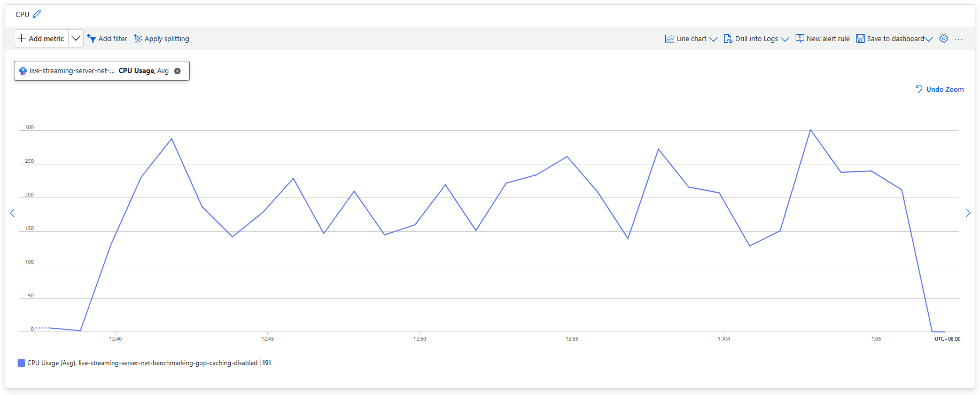Pan chart to later time with right arrow
Viewport: 980px width, 395px height.
[x=968, y=213]
